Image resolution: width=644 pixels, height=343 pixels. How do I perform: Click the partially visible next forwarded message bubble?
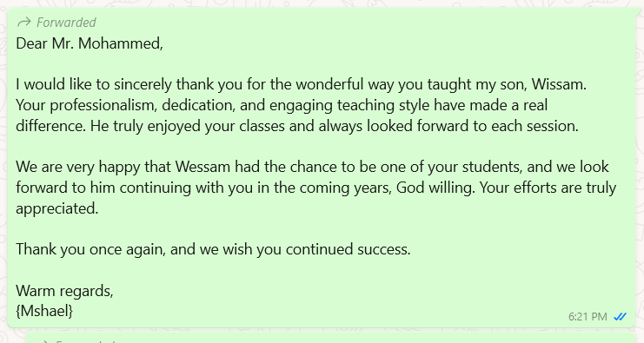coord(329,338)
